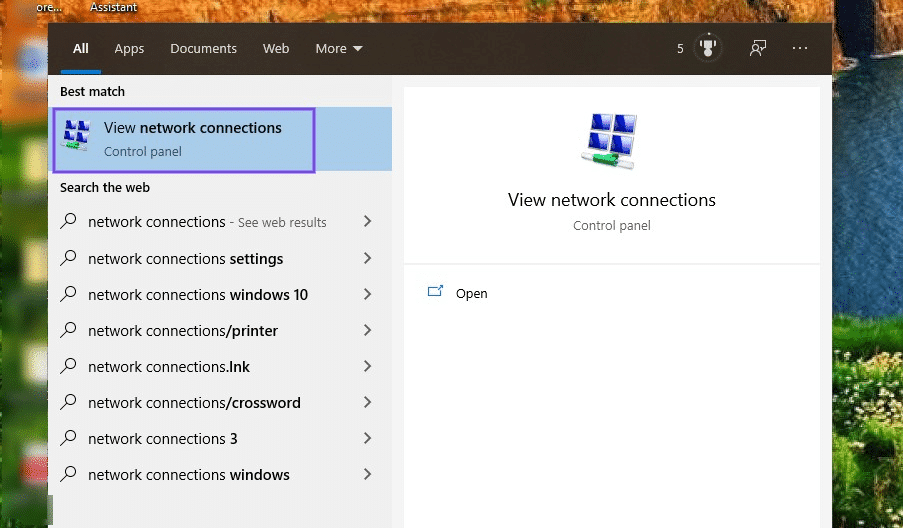Expand the More filter dropdown
The image size is (903, 528).
(339, 48)
